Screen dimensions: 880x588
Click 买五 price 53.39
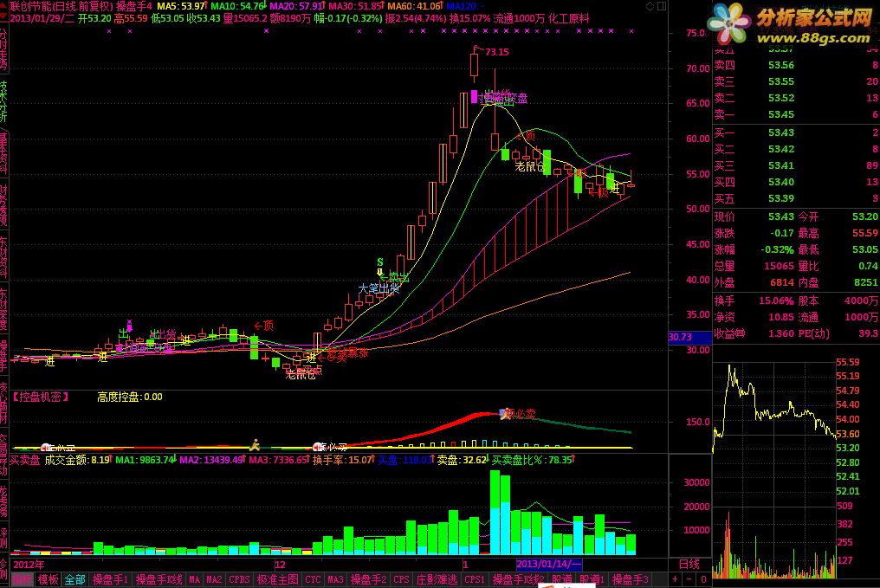(780, 198)
